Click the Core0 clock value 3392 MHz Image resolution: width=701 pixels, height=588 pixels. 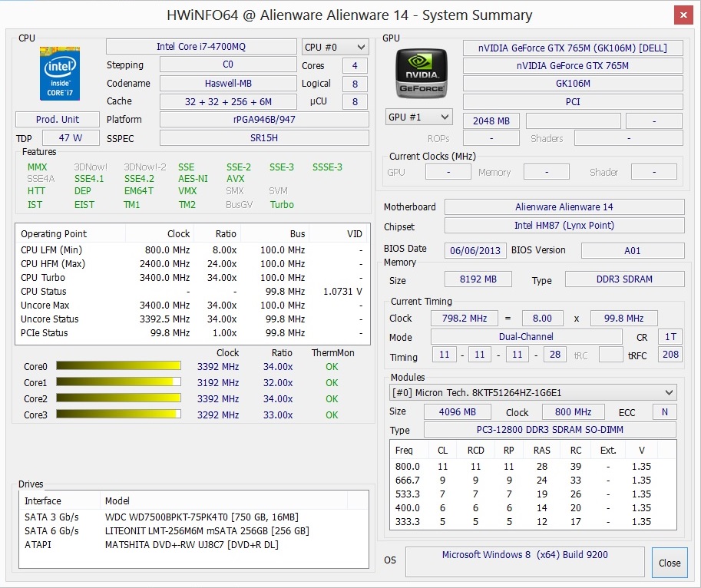pyautogui.click(x=218, y=367)
